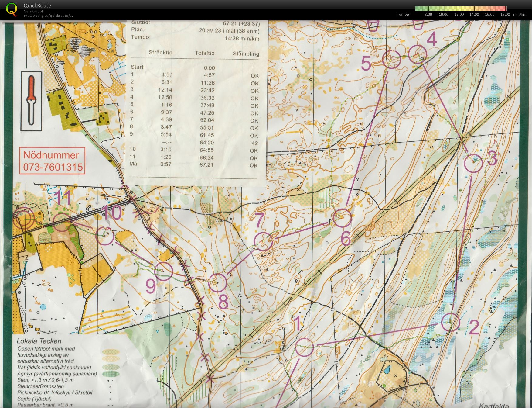Image resolution: width=532 pixels, height=408 pixels.
Task: Select control circle 7 on the map
Action: [263, 241]
